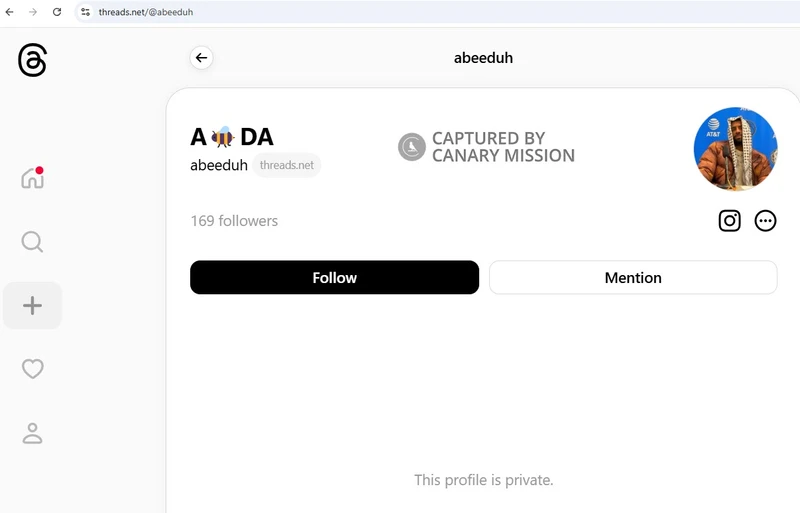800x513 pixels.
Task: Click the browser back arrow
Action: tap(10, 12)
